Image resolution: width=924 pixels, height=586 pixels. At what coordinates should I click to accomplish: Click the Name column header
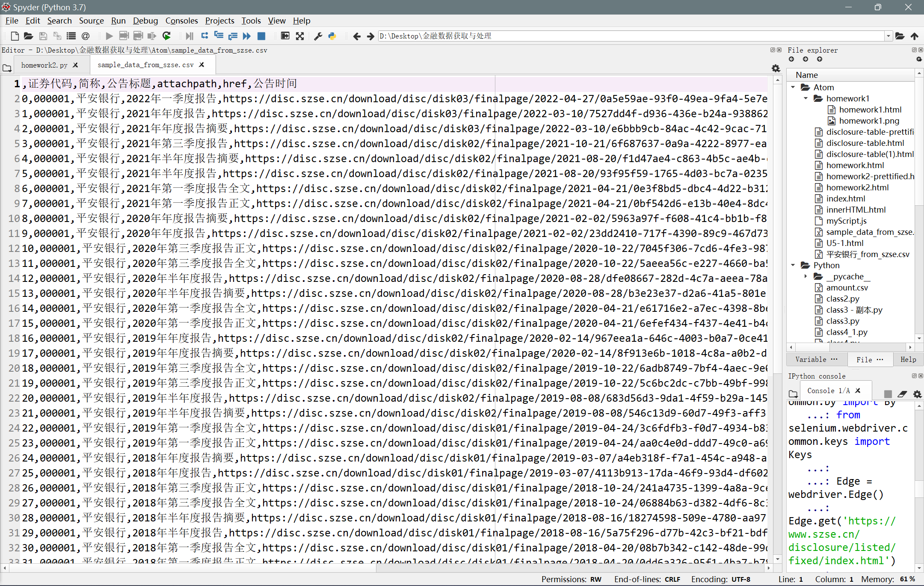coord(851,75)
